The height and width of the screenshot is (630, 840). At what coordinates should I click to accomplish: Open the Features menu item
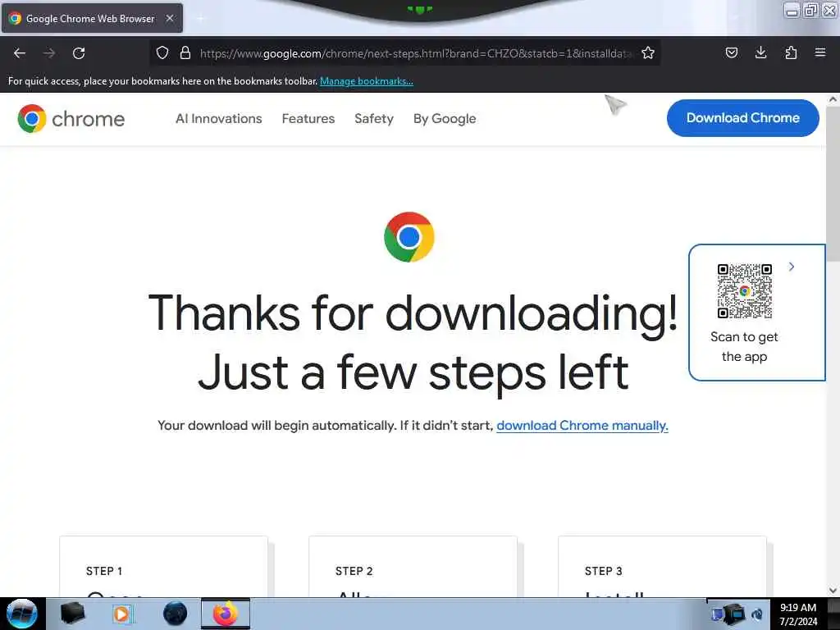pos(308,118)
